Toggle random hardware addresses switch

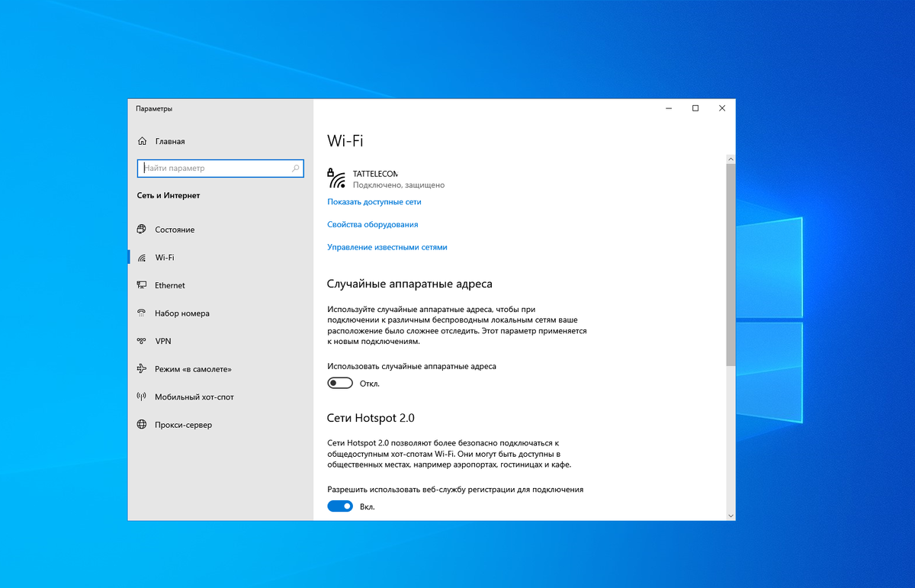tap(340, 383)
